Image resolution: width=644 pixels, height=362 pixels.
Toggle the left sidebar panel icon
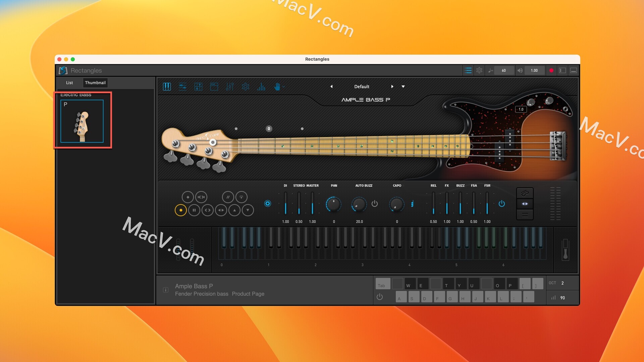(x=562, y=70)
